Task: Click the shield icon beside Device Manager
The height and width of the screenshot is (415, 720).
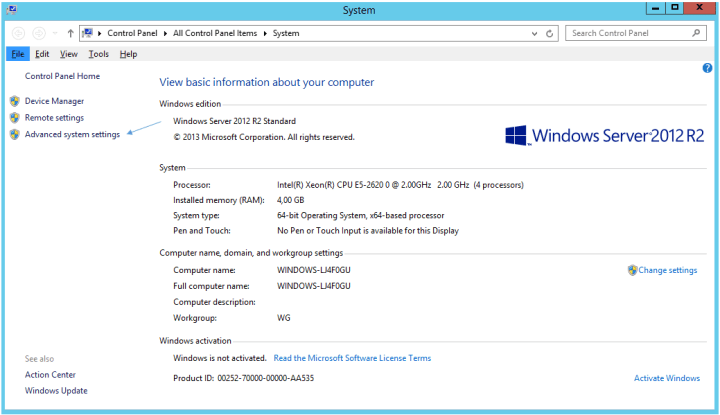Action: [x=14, y=101]
